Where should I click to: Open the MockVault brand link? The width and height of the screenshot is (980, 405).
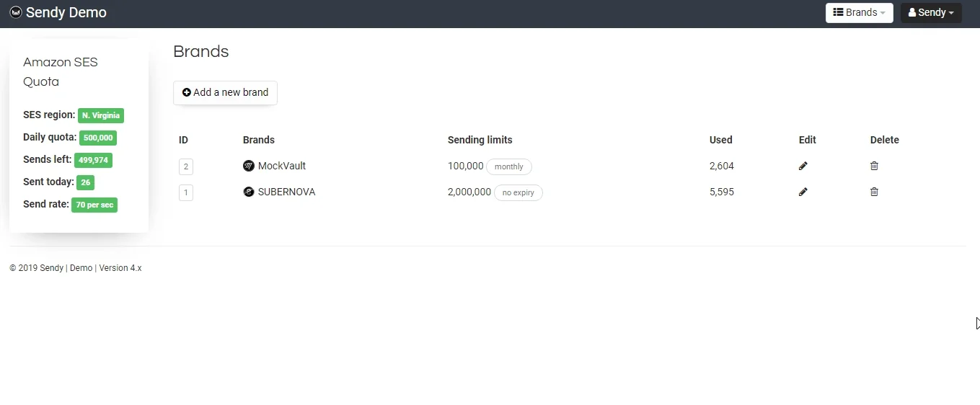282,166
